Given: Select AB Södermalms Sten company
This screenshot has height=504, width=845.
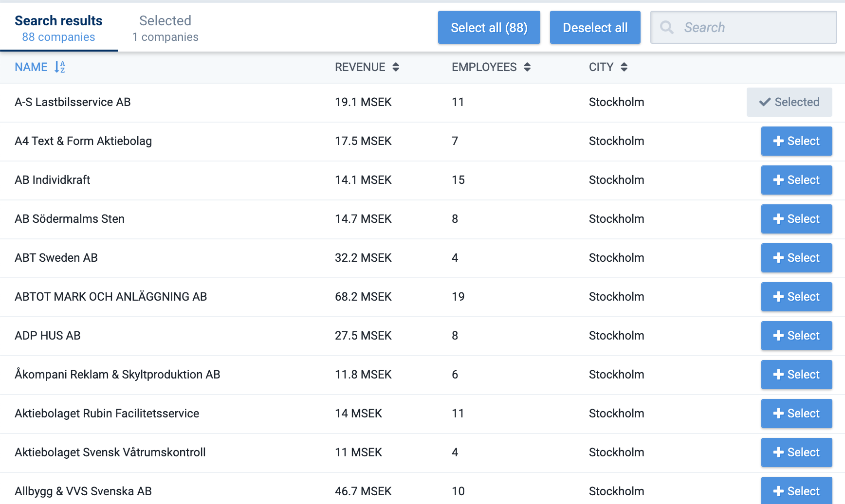Looking at the screenshot, I should coord(797,219).
